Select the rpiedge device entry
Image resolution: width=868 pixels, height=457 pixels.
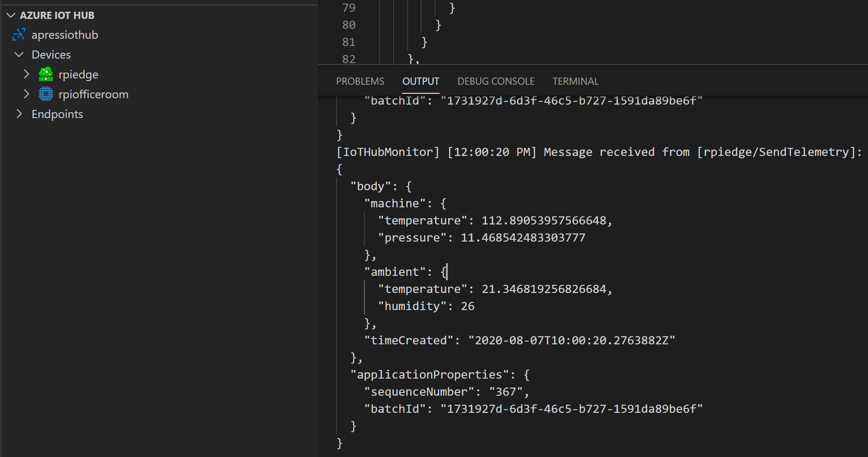[78, 74]
